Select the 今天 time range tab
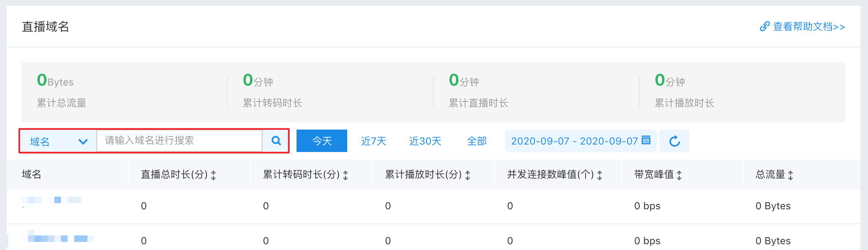Screen dimensions: 868x250 (x=322, y=141)
